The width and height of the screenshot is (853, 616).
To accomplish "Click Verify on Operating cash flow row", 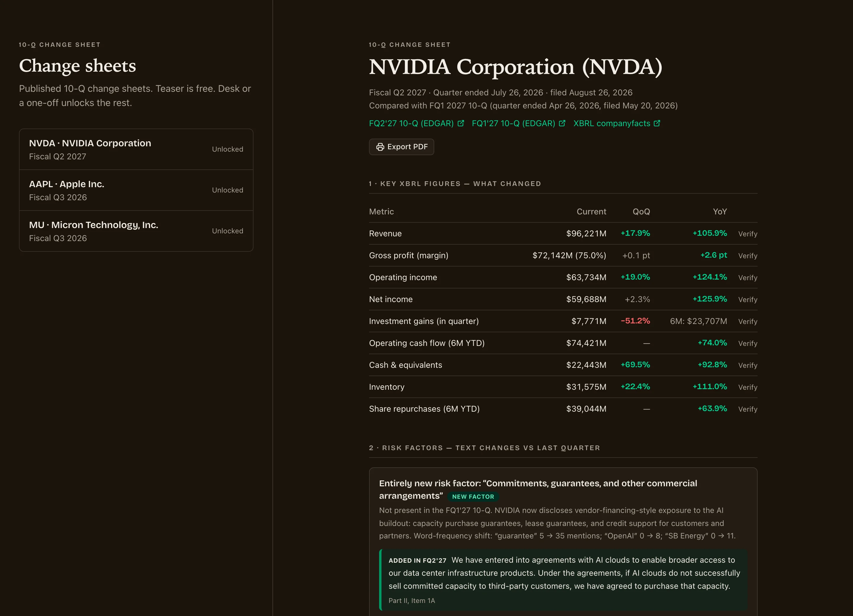I will [x=748, y=343].
